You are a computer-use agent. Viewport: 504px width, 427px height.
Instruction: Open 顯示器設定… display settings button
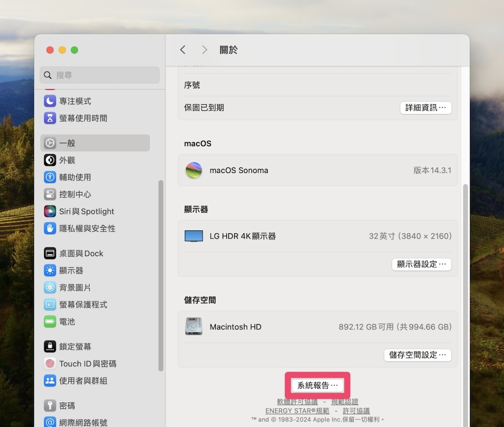point(421,264)
